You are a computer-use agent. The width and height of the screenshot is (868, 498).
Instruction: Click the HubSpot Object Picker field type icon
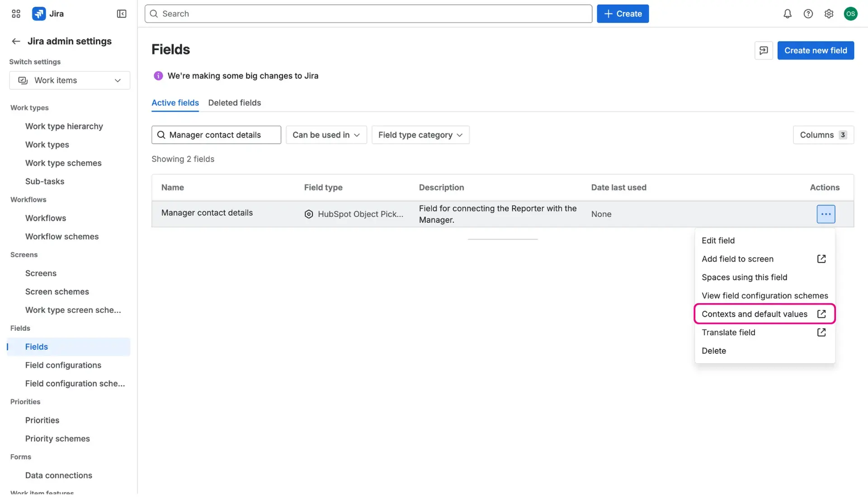(x=308, y=214)
